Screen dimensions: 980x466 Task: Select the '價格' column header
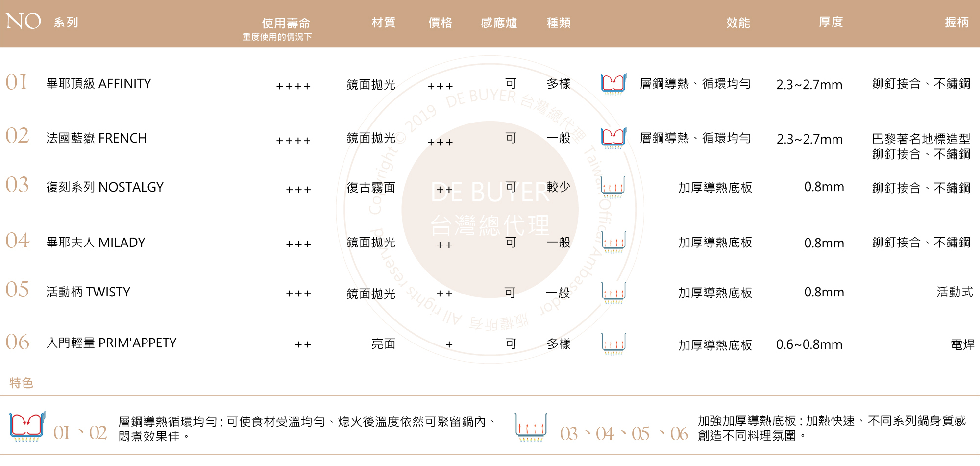pyautogui.click(x=440, y=23)
